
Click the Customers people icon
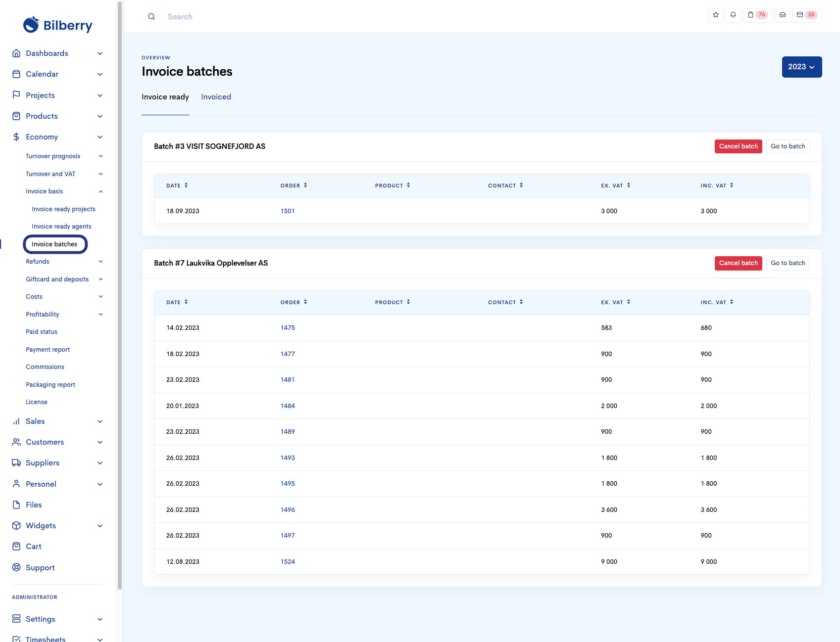coord(16,442)
